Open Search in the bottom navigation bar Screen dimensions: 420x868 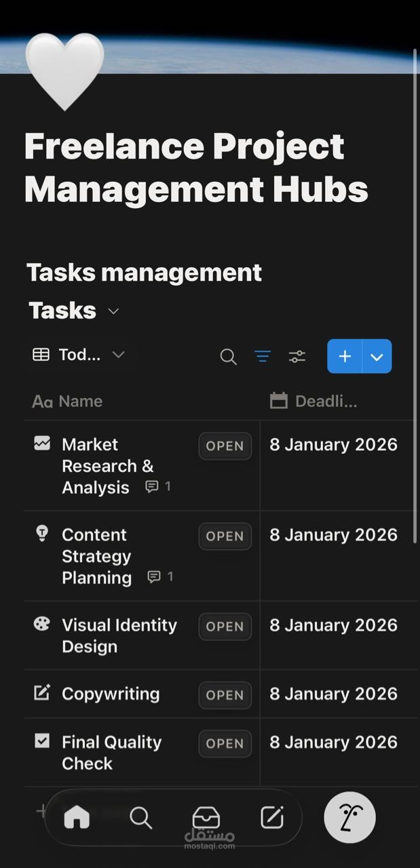(x=140, y=818)
